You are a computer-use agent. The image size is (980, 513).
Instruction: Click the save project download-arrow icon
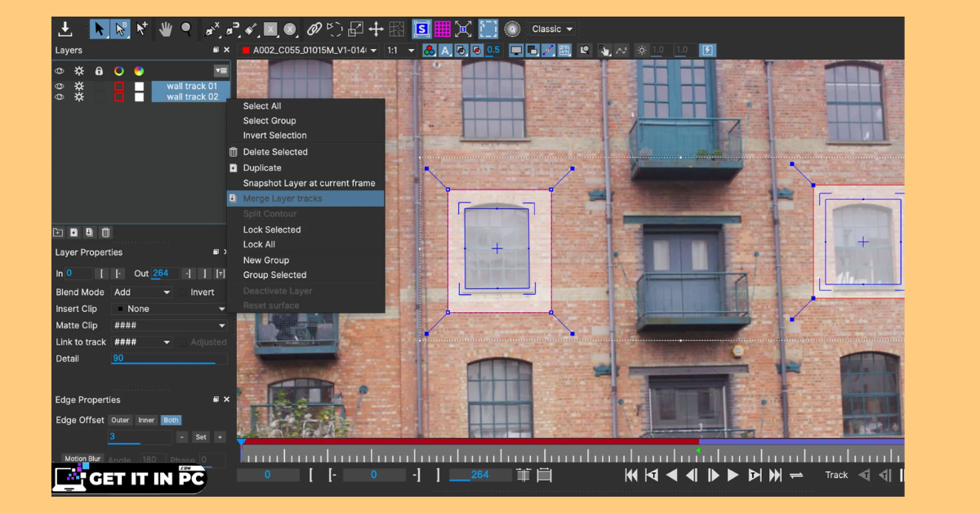coord(65,29)
